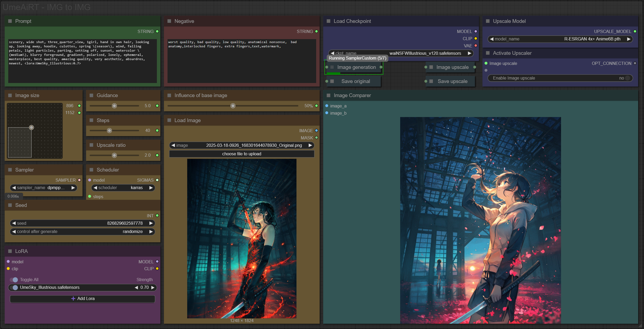The image size is (644, 329).
Task: Click the Negative node collapse square
Action: tap(169, 21)
